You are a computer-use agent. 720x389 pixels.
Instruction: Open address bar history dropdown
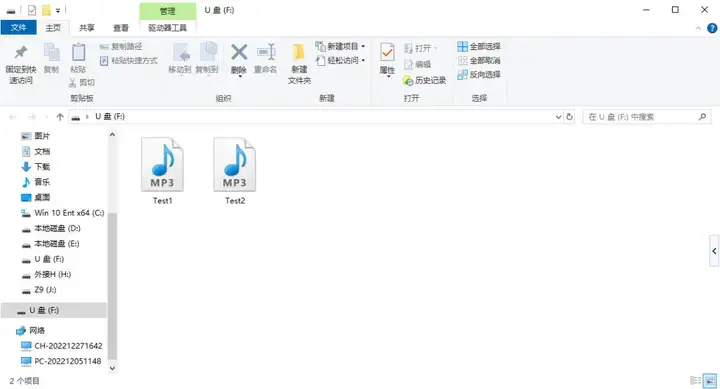click(x=558, y=117)
